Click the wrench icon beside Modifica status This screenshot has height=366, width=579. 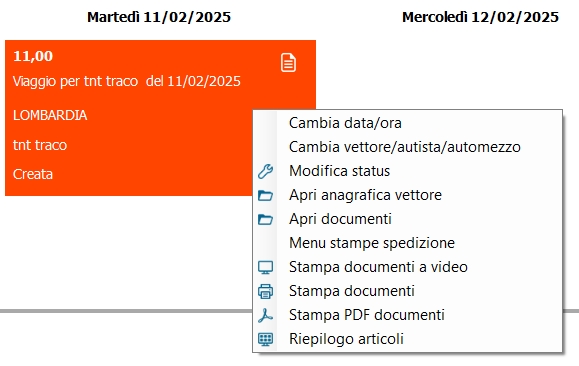(265, 171)
